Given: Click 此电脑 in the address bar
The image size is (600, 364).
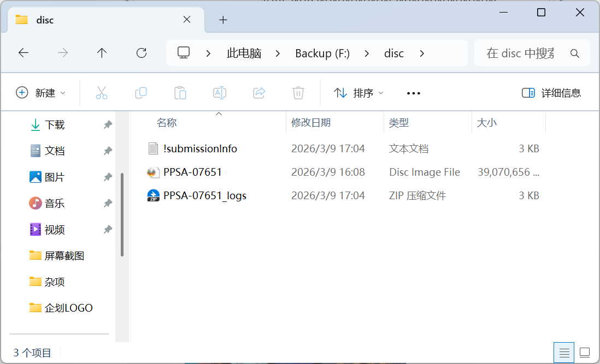Looking at the screenshot, I should tap(244, 53).
